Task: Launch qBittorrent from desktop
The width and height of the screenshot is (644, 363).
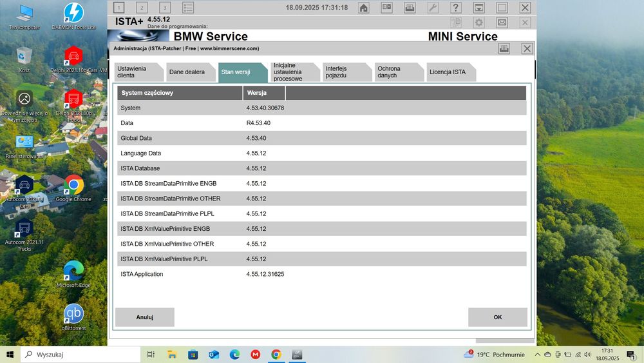Action: click(x=73, y=317)
